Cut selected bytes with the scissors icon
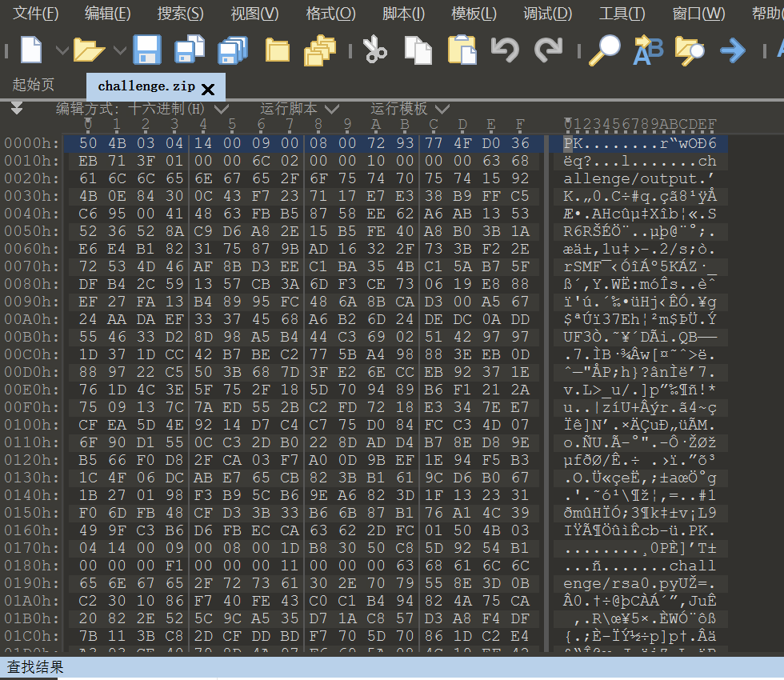784x680 pixels. (x=374, y=50)
